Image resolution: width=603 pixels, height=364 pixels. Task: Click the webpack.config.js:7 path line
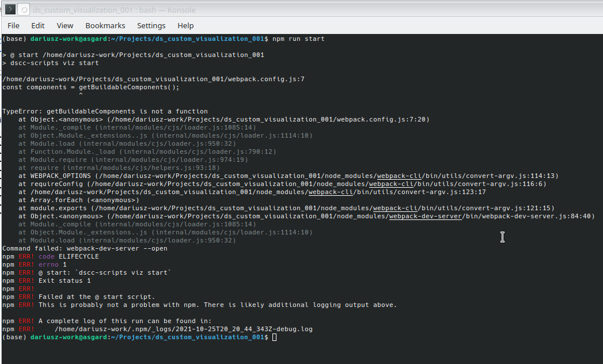(x=153, y=79)
